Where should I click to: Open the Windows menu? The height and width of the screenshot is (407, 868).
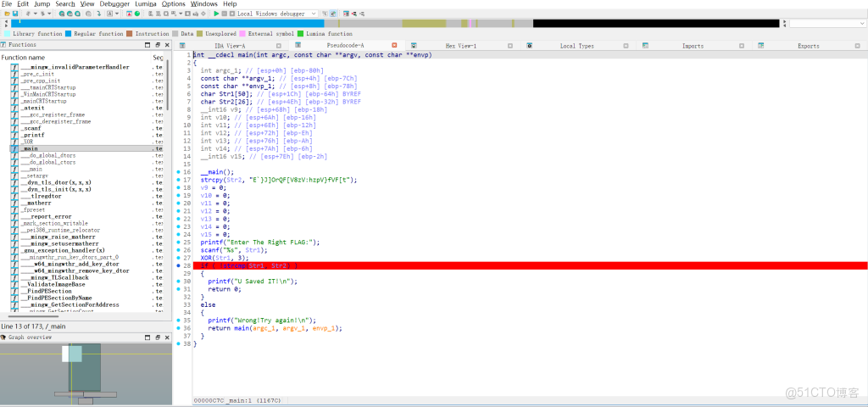point(203,4)
